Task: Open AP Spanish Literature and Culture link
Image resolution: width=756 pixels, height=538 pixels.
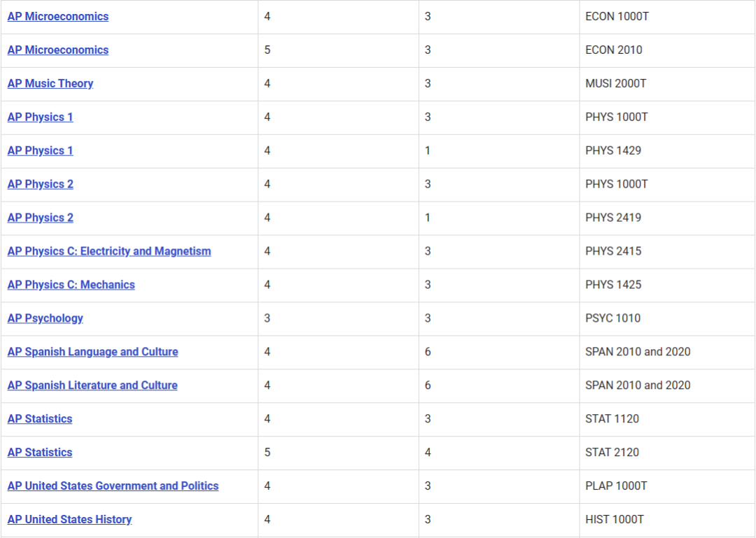Action: click(92, 385)
